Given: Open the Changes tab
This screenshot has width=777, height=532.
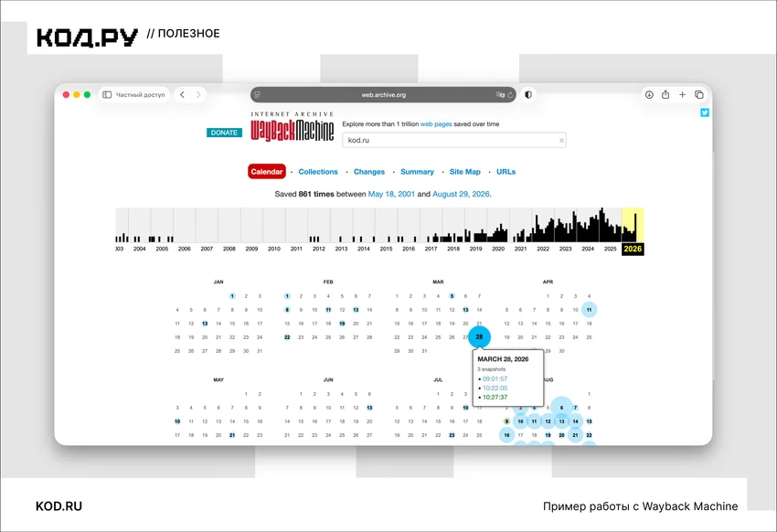Looking at the screenshot, I should 369,171.
